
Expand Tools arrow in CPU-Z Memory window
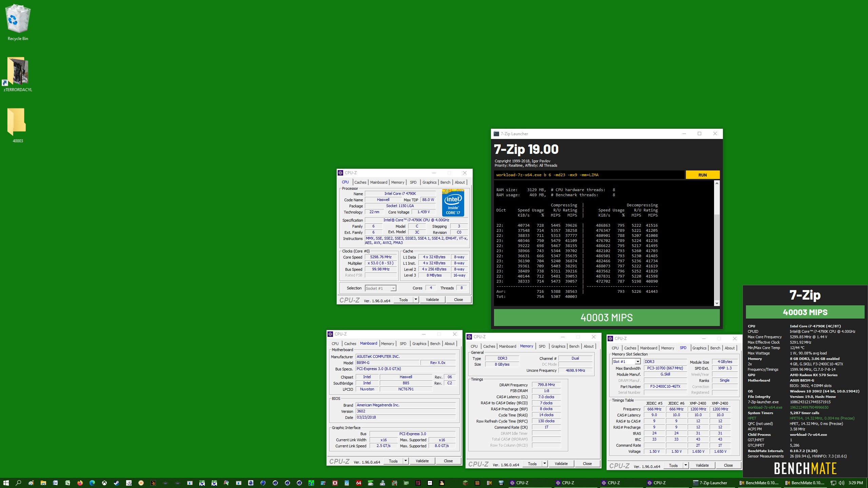pos(545,464)
